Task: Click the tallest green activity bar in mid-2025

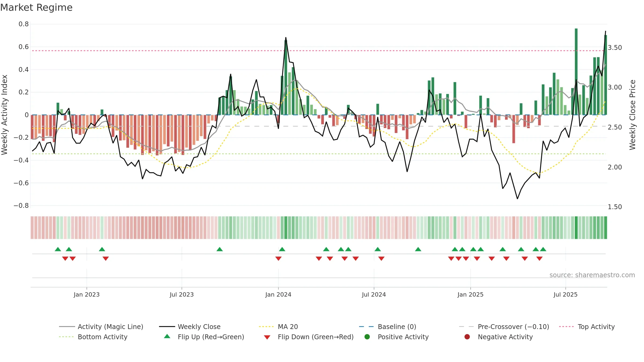Action: (x=576, y=72)
